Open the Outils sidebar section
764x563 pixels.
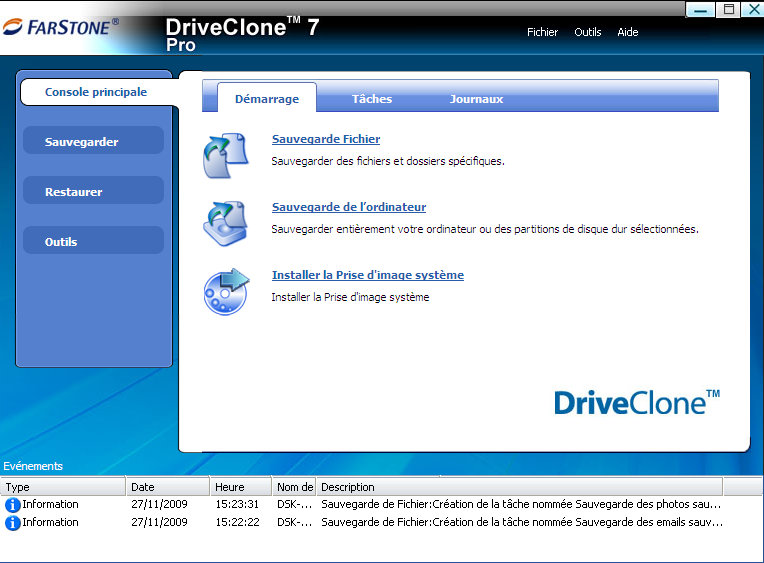[x=94, y=241]
